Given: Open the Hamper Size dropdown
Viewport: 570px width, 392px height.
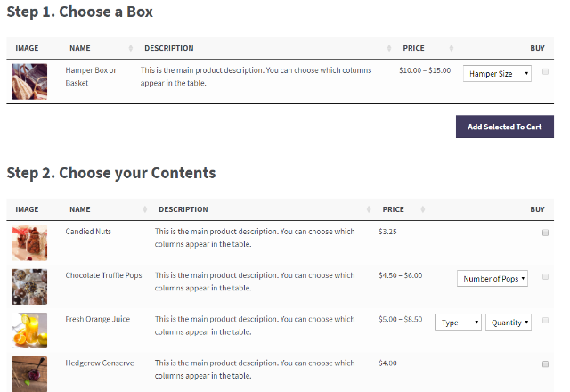Looking at the screenshot, I should [497, 74].
